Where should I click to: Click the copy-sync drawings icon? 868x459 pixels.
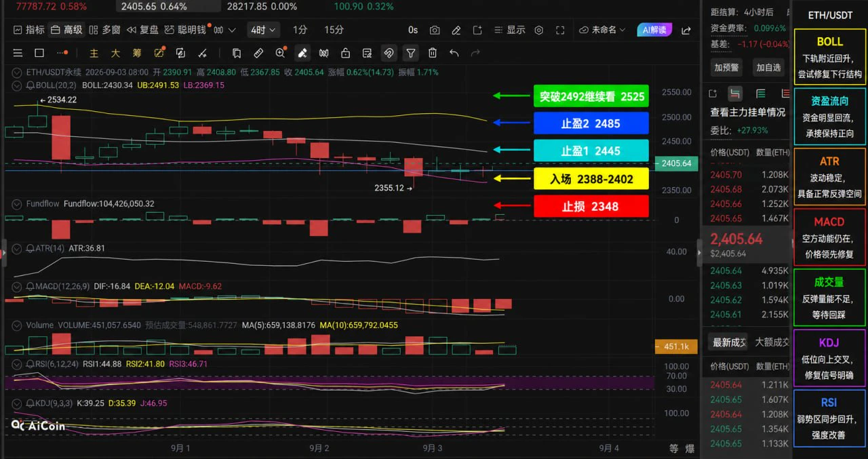(x=180, y=53)
